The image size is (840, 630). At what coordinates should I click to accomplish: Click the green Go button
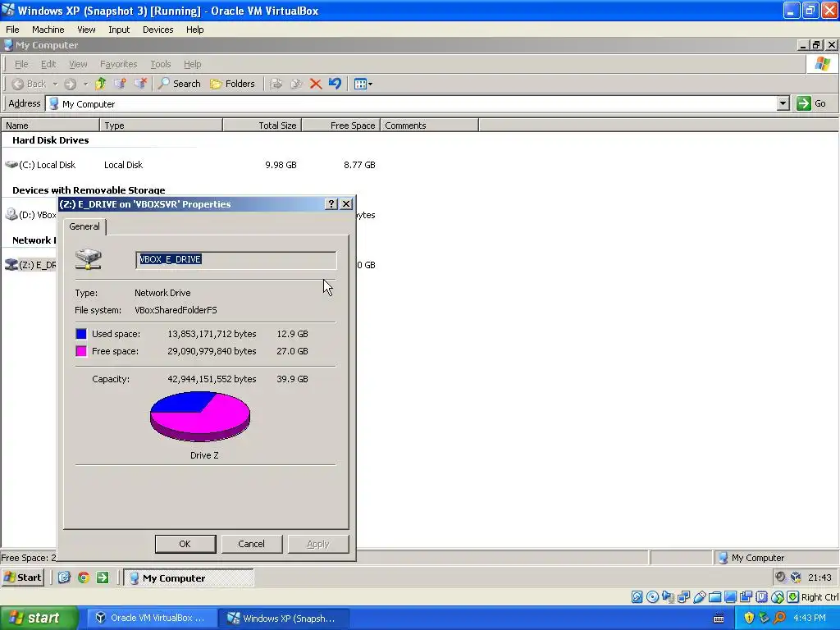coord(811,103)
